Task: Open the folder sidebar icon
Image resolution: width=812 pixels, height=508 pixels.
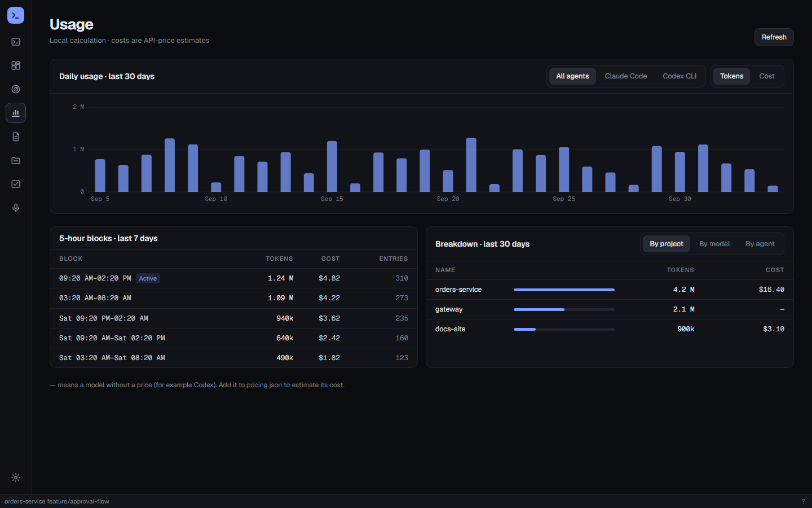Action: [x=16, y=160]
